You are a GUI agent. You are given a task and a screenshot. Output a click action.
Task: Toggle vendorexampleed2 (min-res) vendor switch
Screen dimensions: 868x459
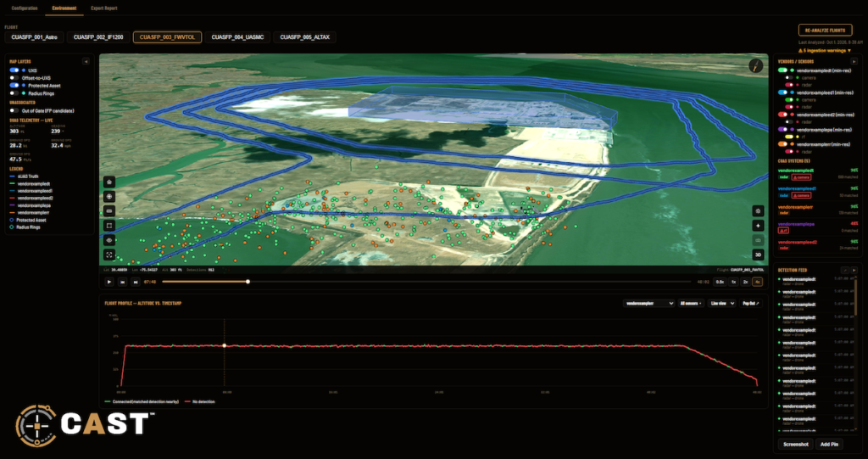click(x=782, y=115)
